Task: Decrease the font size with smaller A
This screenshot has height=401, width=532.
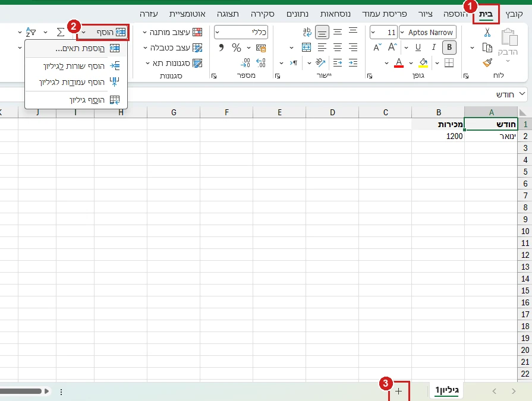Action: click(x=377, y=48)
